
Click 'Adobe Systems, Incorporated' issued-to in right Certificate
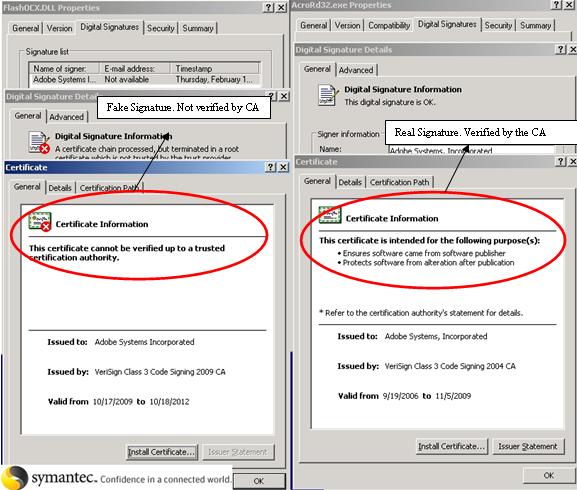(436, 337)
